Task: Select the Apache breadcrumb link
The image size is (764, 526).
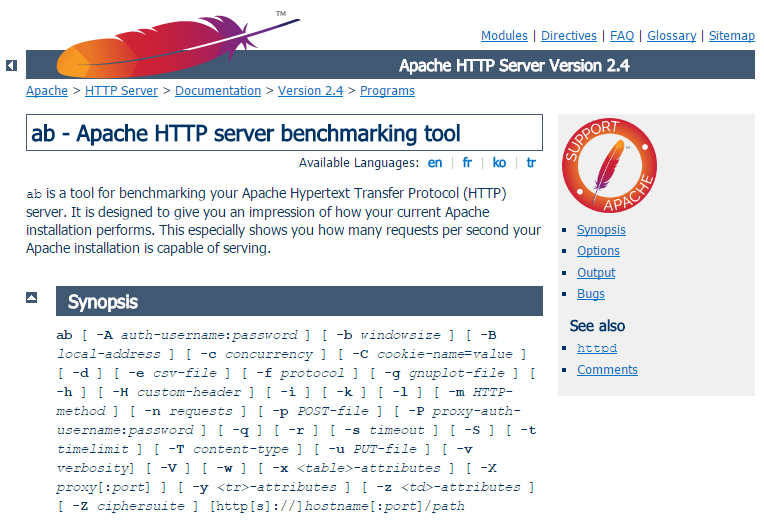Action: (47, 91)
